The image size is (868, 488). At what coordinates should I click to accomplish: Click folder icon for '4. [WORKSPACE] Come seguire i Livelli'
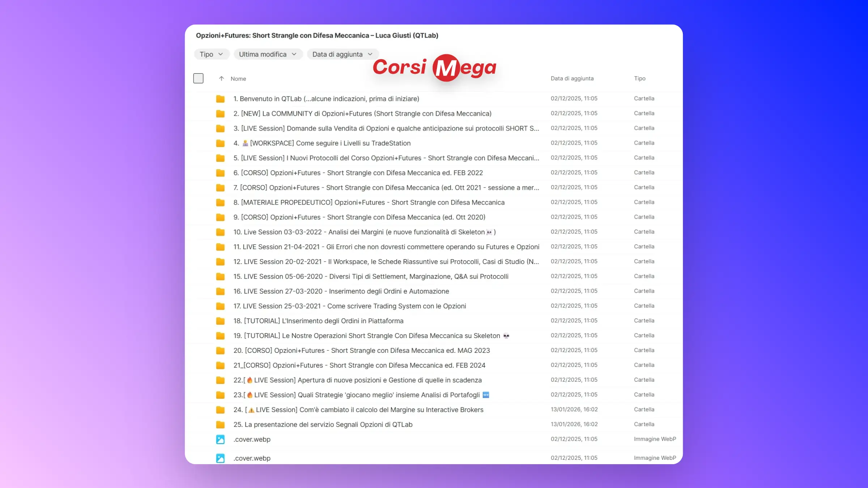[220, 143]
